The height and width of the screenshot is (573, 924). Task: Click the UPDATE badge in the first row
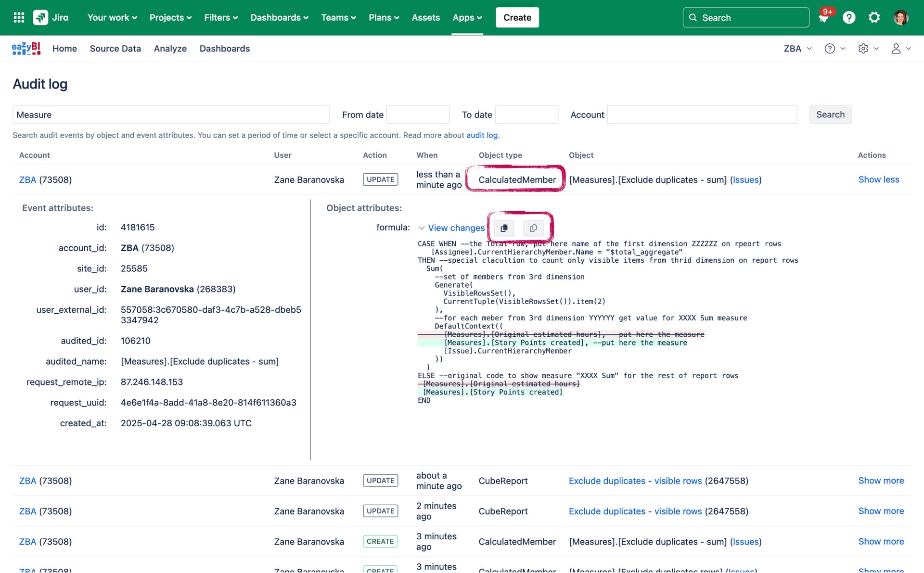[380, 179]
